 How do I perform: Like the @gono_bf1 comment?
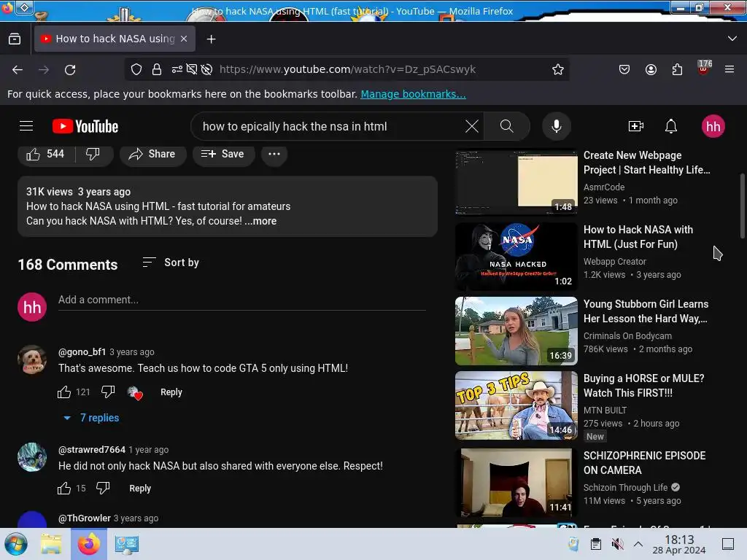(x=64, y=392)
